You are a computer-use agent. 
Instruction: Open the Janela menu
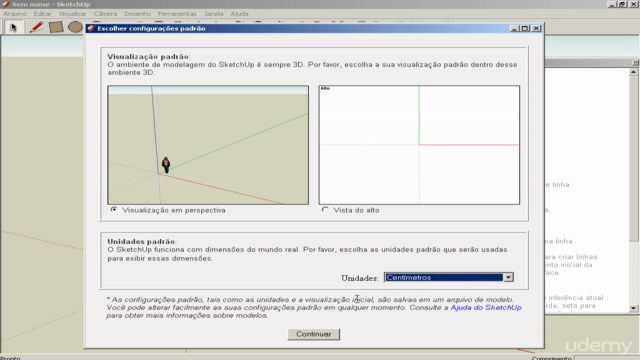(213, 13)
